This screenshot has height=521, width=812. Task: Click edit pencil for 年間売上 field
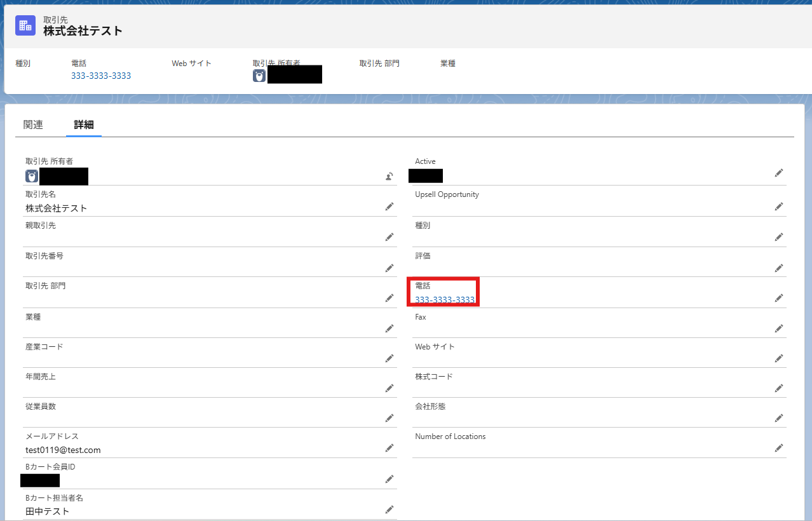point(389,388)
